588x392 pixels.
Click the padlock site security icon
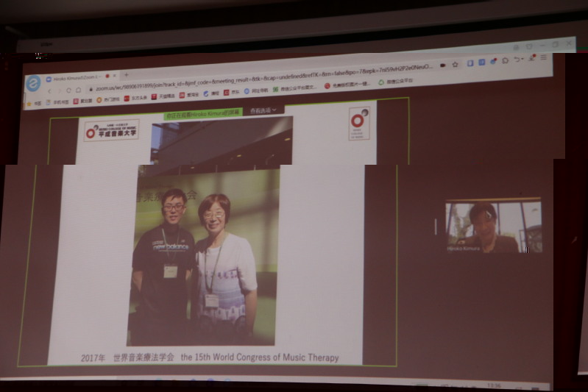[91, 89]
